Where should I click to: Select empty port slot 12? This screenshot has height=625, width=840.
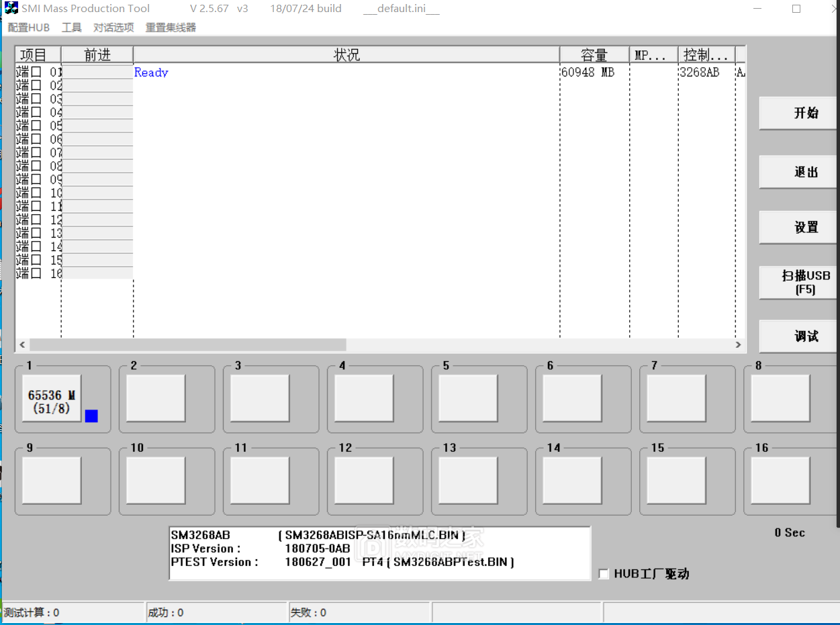[364, 481]
